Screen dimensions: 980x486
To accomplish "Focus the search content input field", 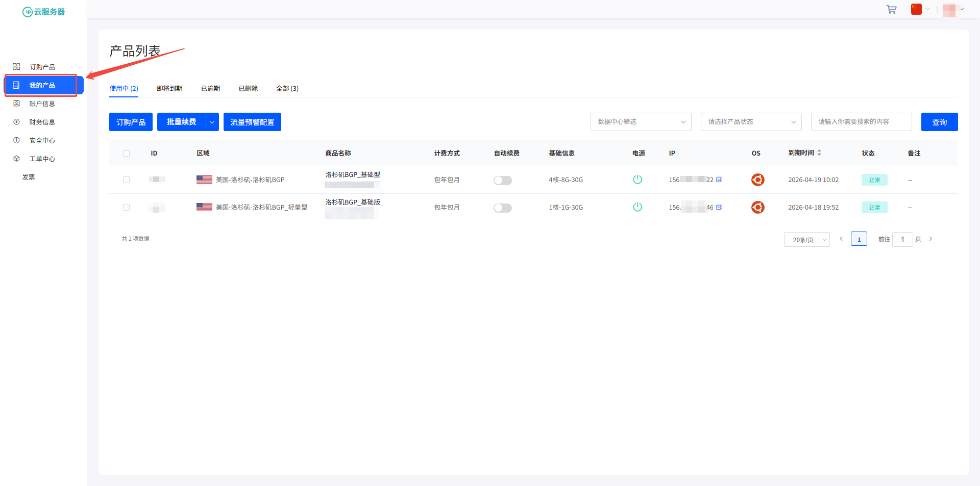I will (x=861, y=122).
